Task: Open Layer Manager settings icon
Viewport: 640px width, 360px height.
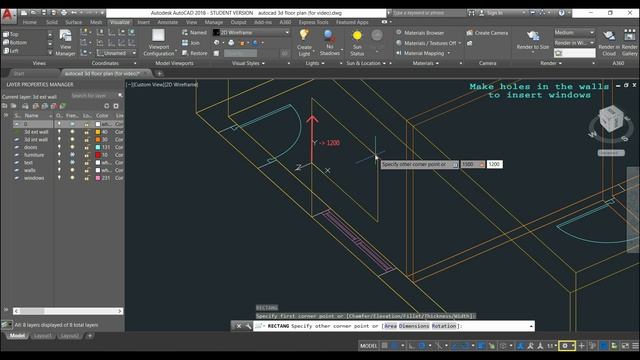Action: (116, 106)
